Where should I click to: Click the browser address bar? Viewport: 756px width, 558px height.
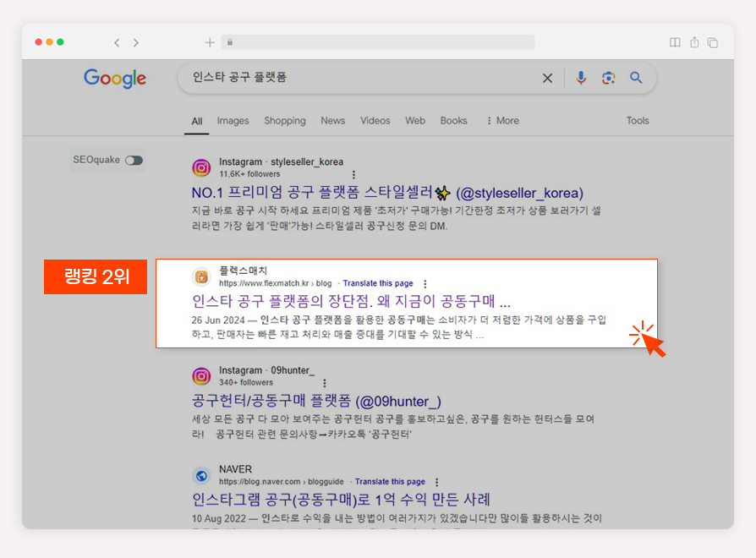click(x=378, y=42)
